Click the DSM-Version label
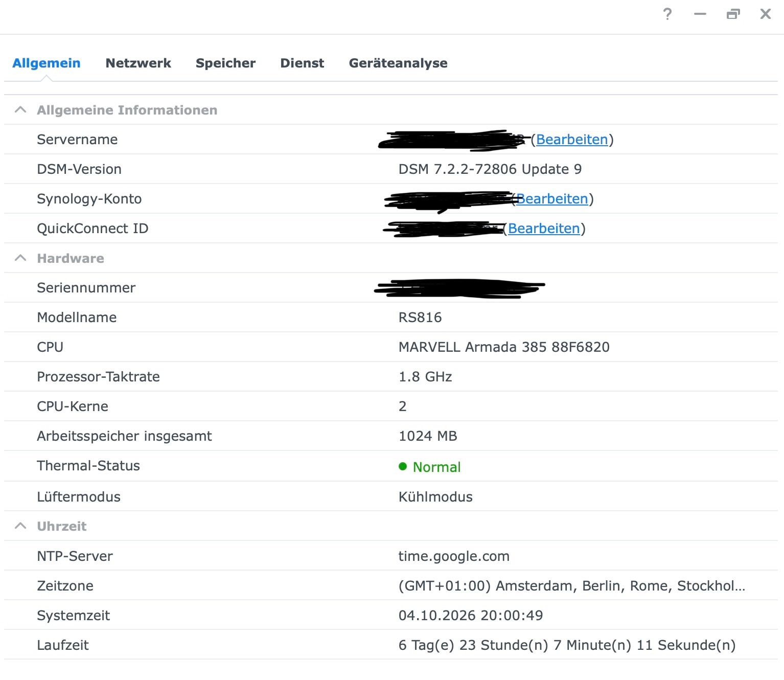784x680 pixels. [79, 169]
